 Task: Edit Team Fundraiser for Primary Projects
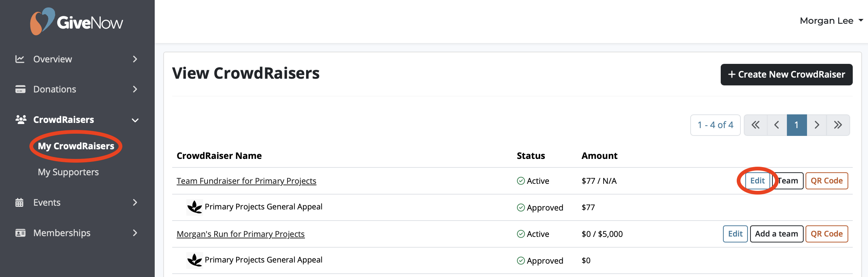(x=757, y=181)
